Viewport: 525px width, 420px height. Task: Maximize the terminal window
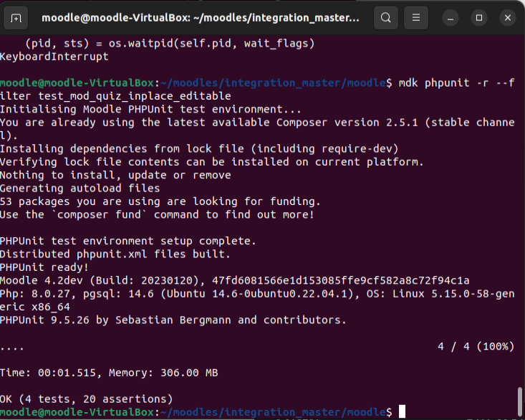point(479,18)
